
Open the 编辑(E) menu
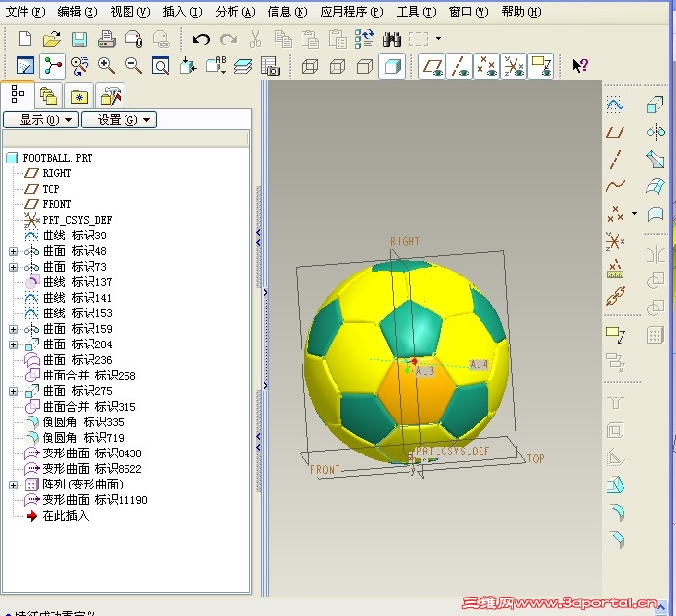click(78, 12)
